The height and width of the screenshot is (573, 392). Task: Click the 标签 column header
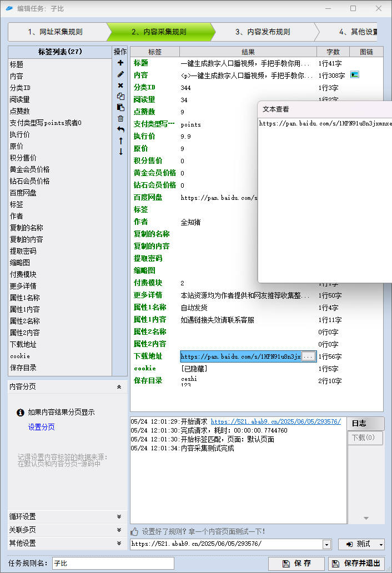[155, 52]
